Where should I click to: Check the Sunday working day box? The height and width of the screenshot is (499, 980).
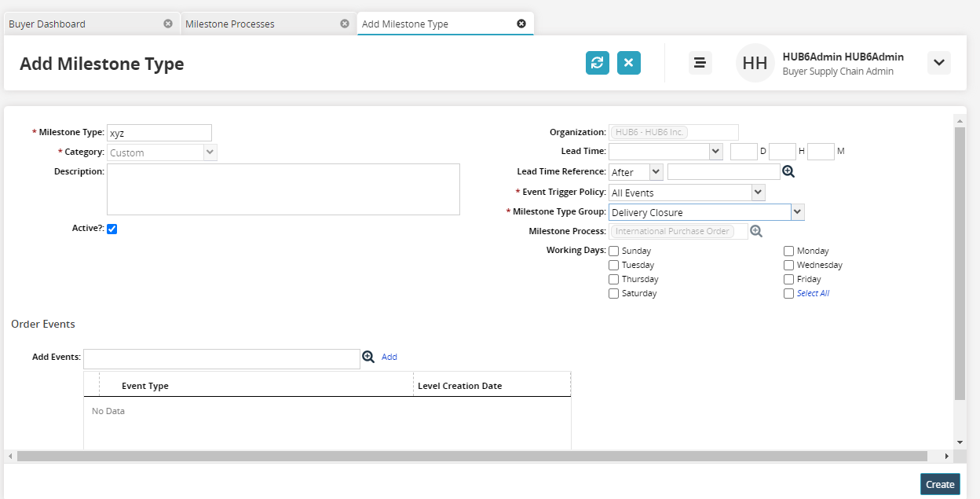tap(614, 251)
